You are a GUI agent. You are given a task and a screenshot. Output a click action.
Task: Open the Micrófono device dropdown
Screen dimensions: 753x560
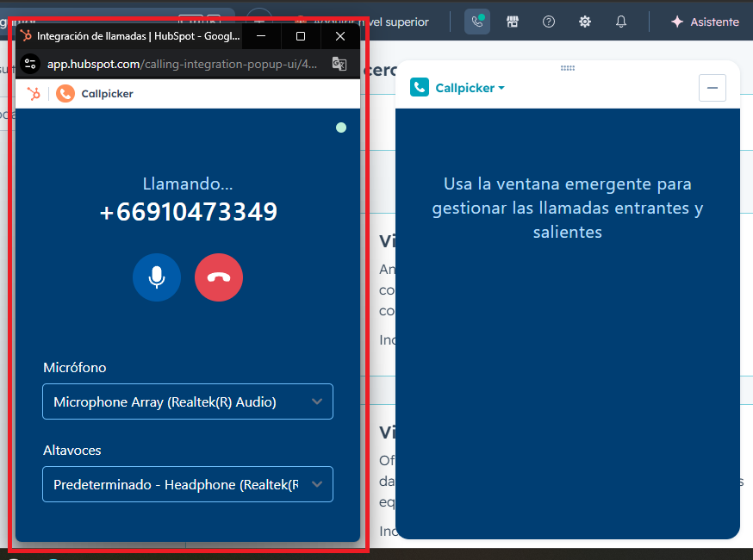coord(188,401)
